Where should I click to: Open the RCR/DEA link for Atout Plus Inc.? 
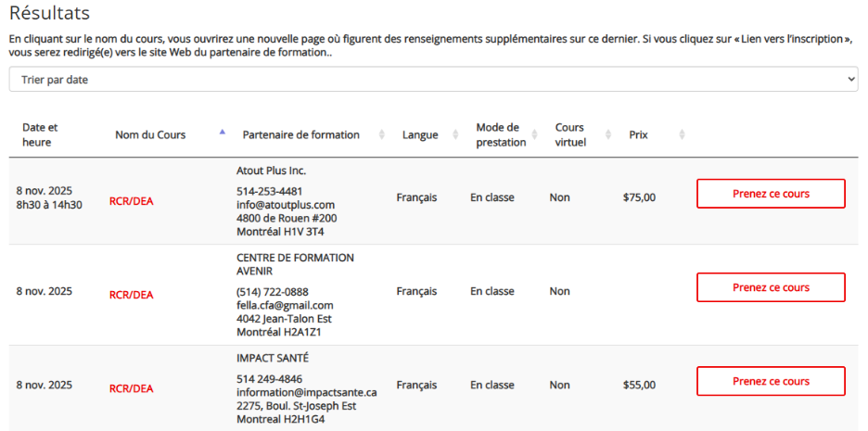click(x=131, y=201)
